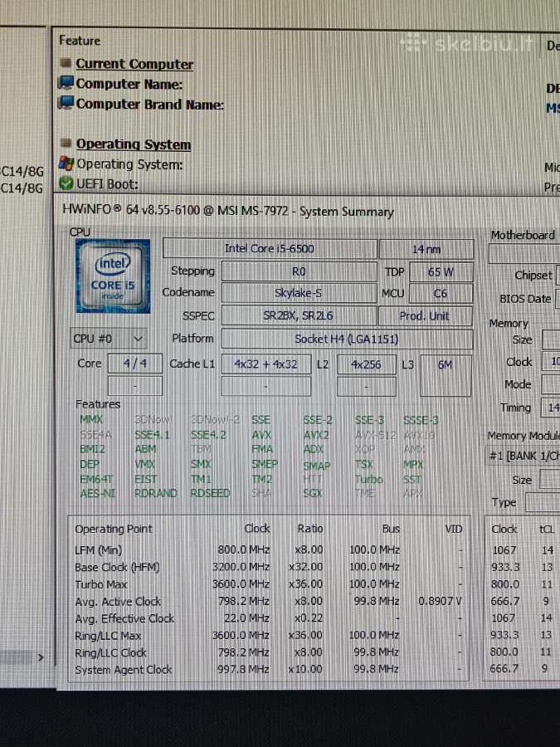Select the Avg. Effective Clock row
This screenshot has height=747, width=560.
269,618
